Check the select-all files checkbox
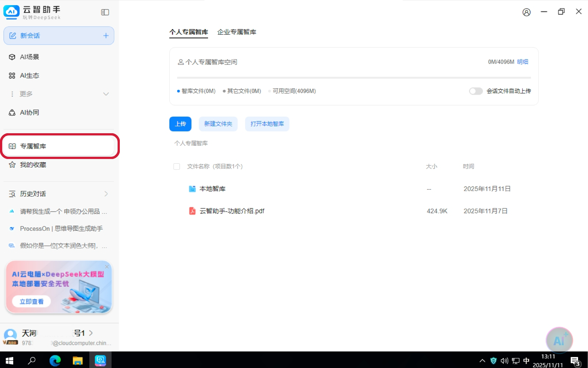Image resolution: width=588 pixels, height=368 pixels. point(177,167)
